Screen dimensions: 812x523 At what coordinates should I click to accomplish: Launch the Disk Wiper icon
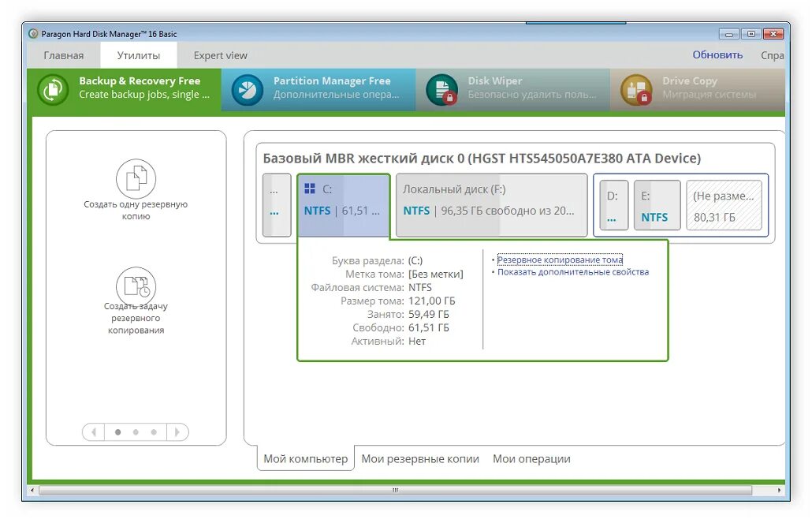click(441, 90)
